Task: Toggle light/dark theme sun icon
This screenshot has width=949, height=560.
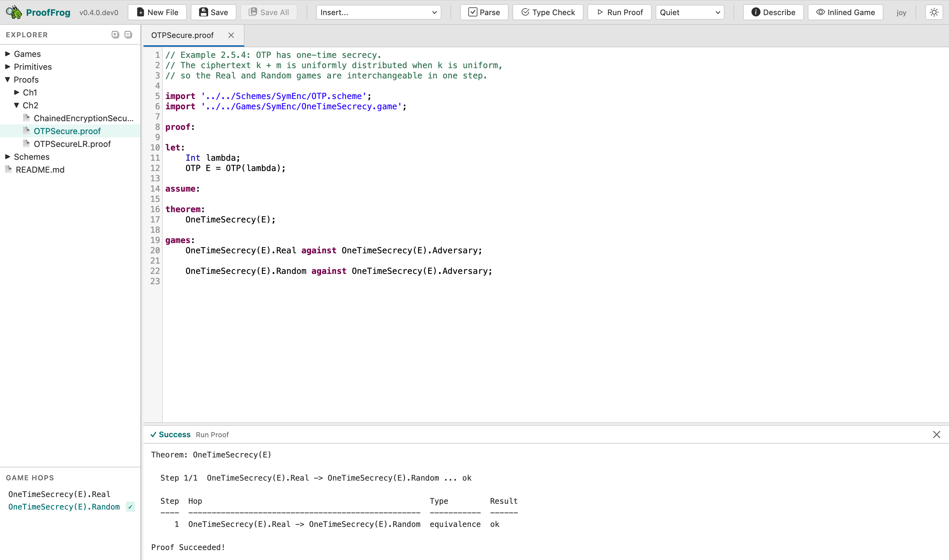Action: (x=934, y=13)
